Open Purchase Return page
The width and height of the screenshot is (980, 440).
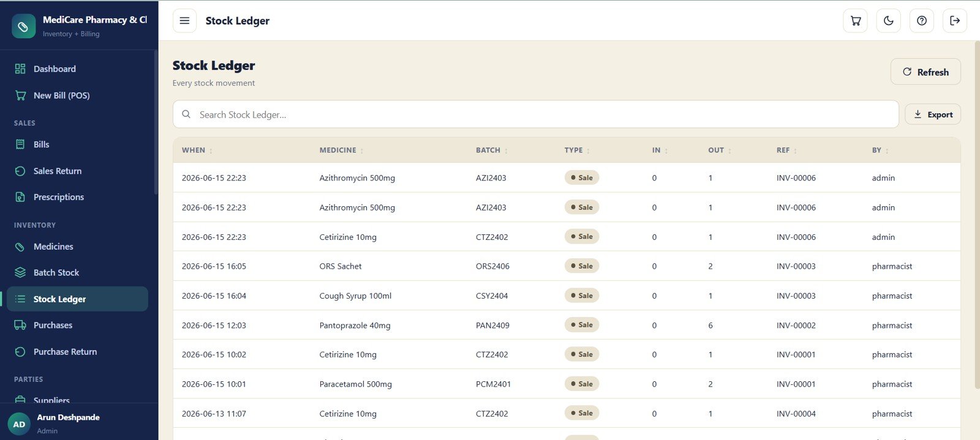point(77,352)
